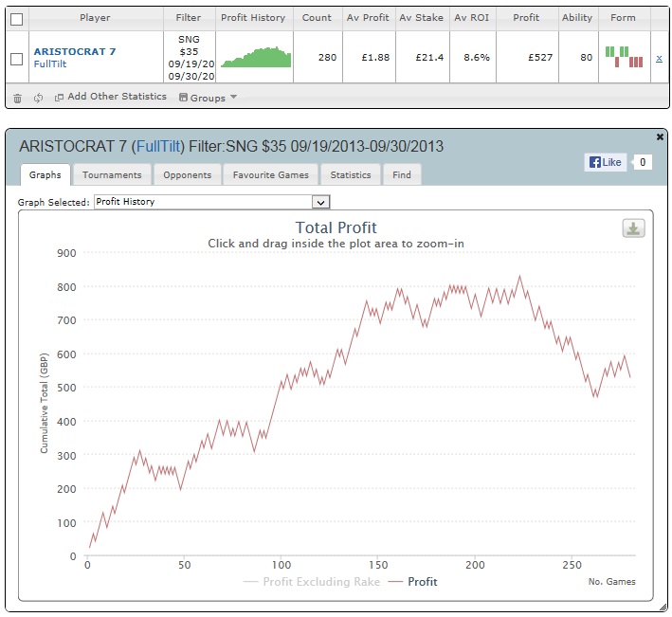Click the Facebook Like button

point(605,162)
